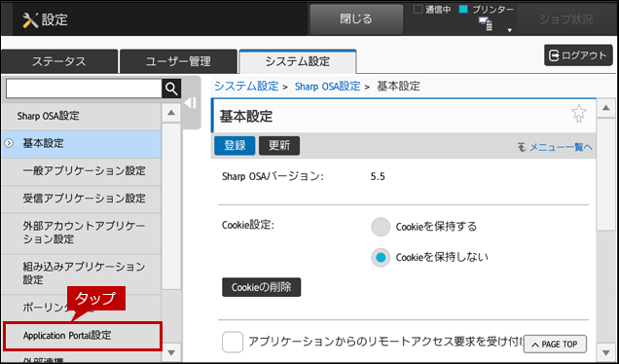619x364 pixels.
Task: Click the PAGE TOP button
Action: [555, 345]
